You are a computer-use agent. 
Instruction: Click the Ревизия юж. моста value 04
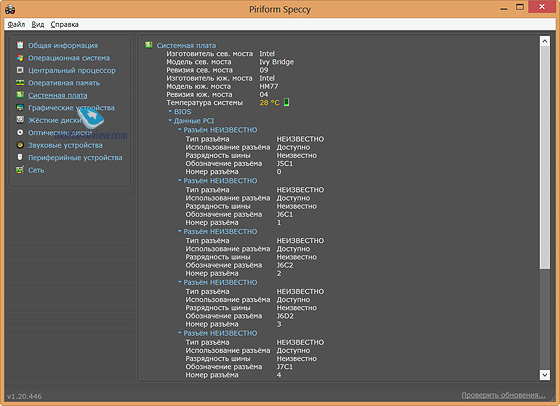coord(264,94)
